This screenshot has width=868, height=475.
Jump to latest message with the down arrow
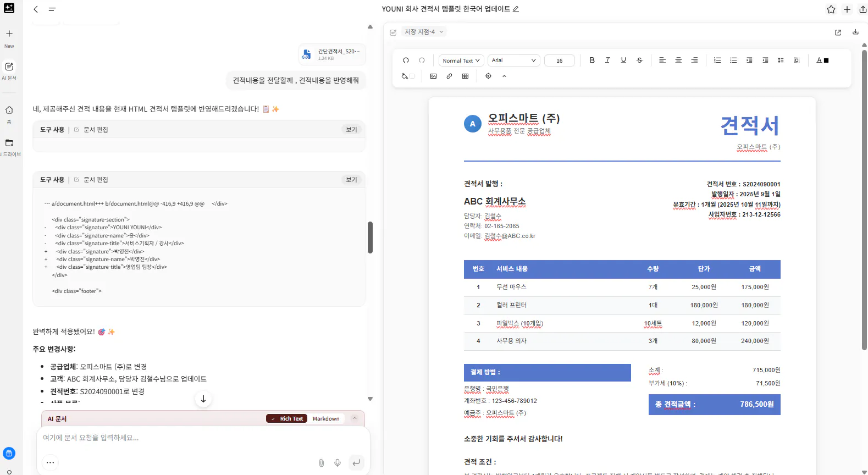click(203, 399)
